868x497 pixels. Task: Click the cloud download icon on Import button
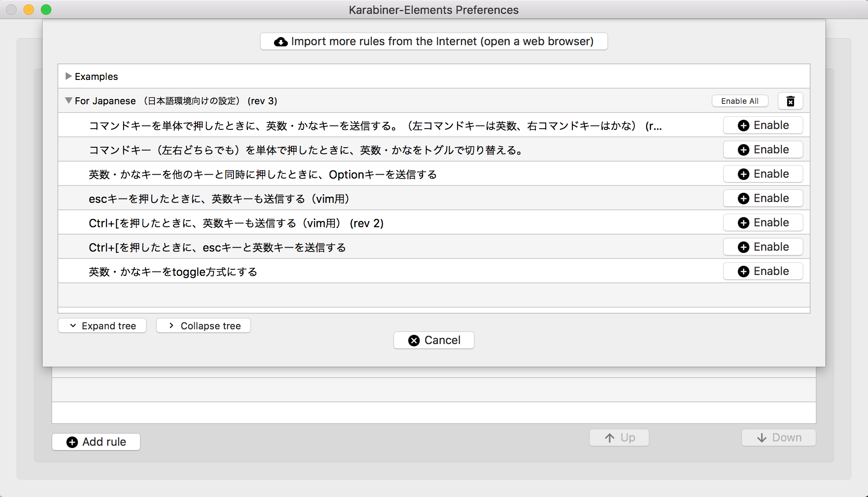click(280, 41)
